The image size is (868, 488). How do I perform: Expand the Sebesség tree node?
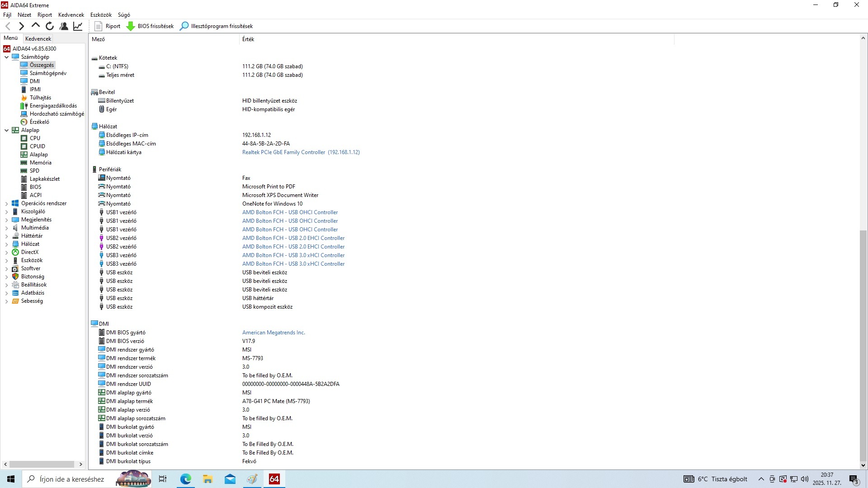coord(6,301)
